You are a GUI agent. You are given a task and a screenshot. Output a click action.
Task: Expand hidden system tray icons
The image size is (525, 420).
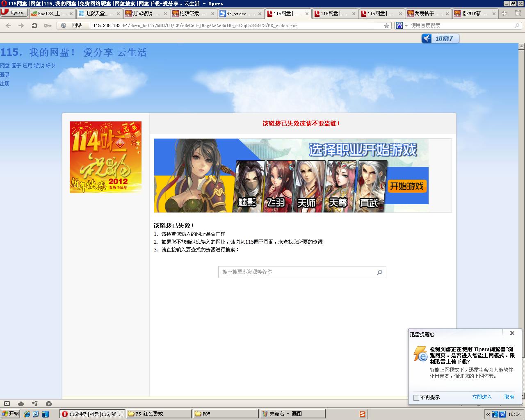tap(488, 414)
